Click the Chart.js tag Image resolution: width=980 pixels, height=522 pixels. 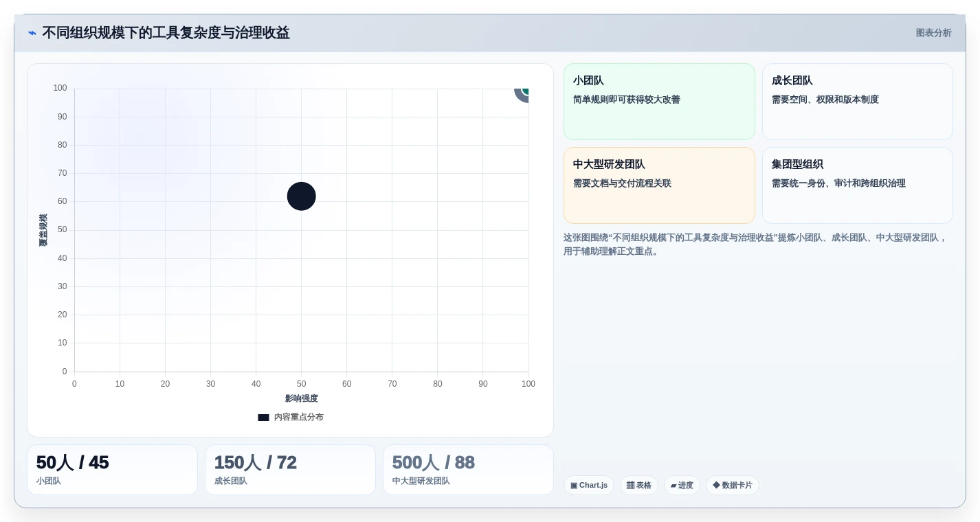(589, 485)
